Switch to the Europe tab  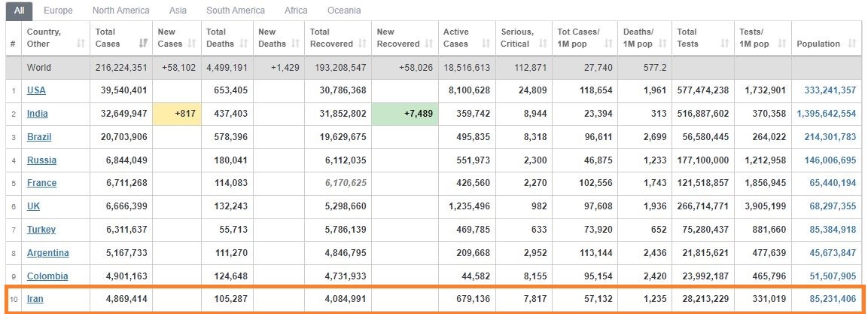[x=57, y=11]
